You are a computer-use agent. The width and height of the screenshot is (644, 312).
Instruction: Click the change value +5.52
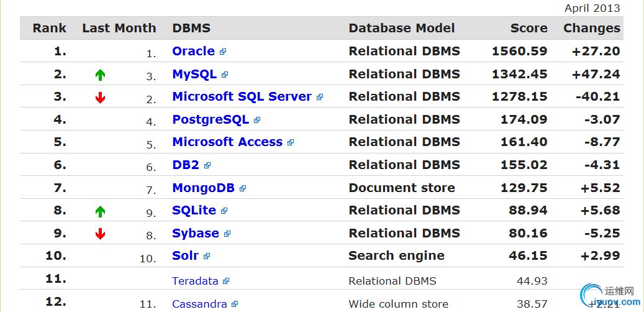tap(601, 188)
